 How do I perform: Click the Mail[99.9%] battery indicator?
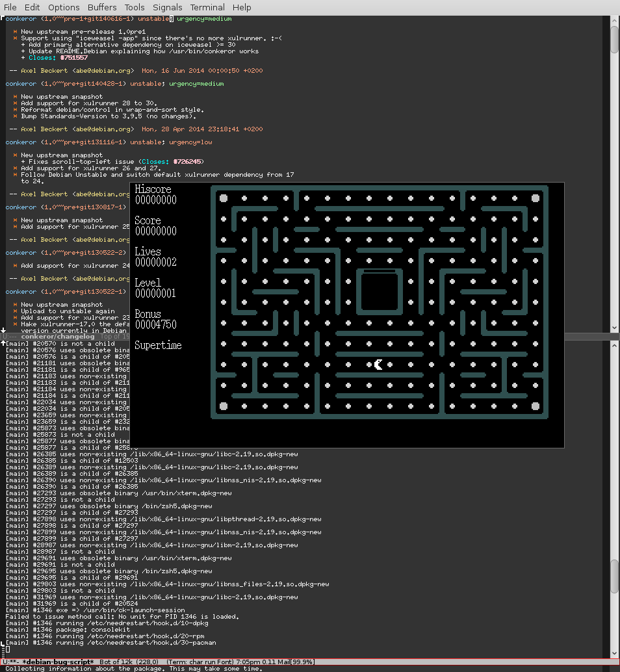coord(296,660)
